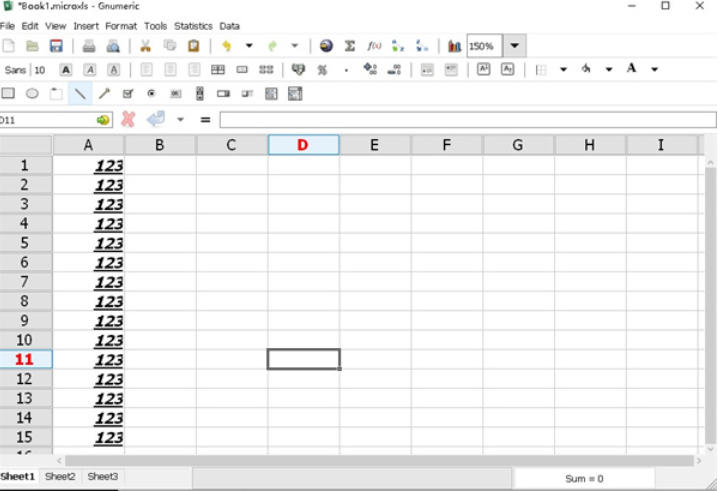
Task: Toggle Bold formatting button
Action: pyautogui.click(x=66, y=70)
